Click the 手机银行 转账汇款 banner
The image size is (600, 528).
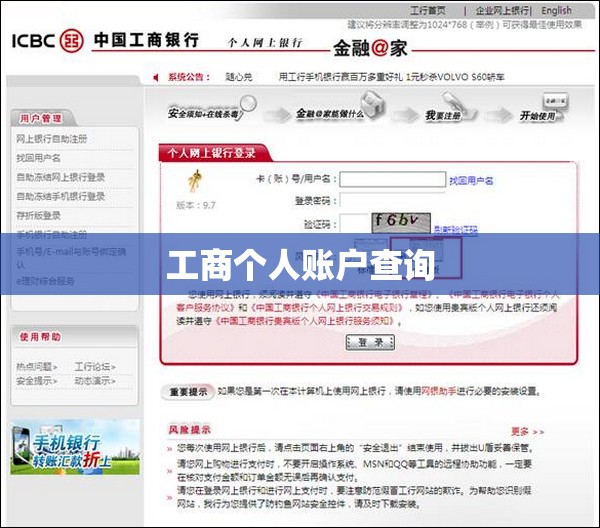click(x=75, y=447)
